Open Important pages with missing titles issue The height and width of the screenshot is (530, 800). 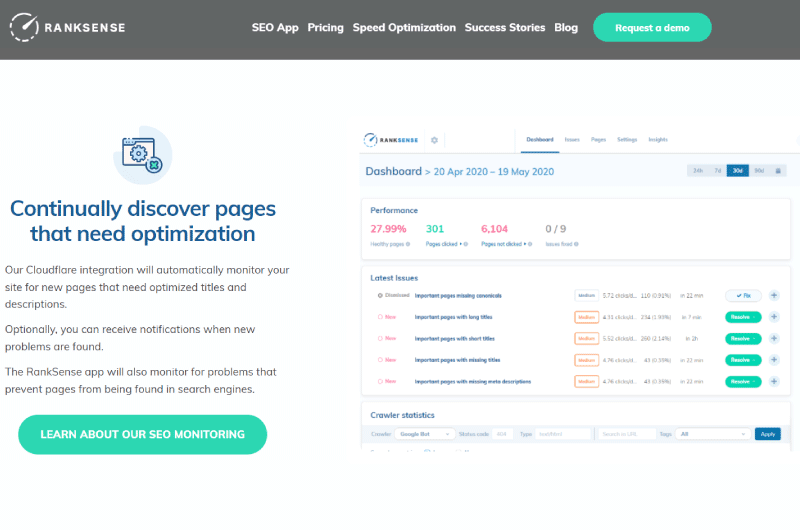point(457,360)
